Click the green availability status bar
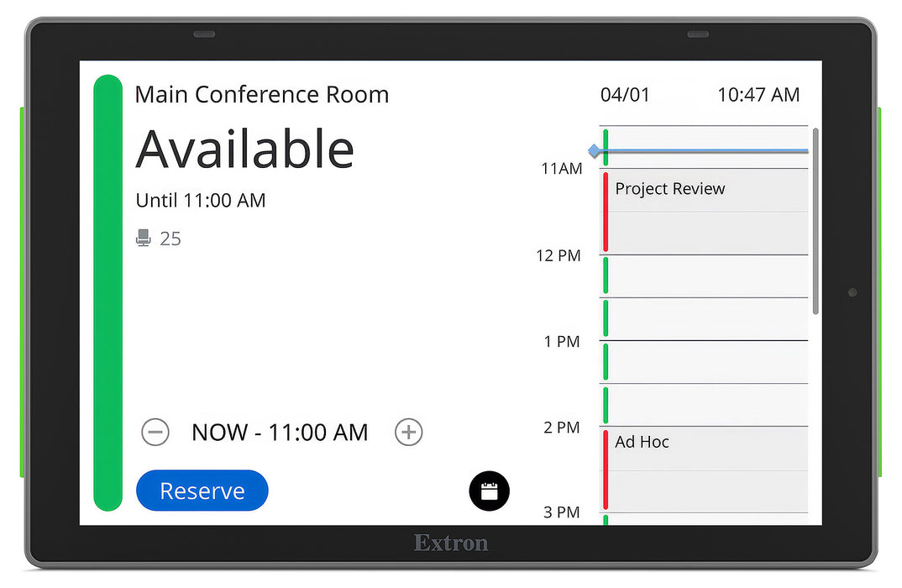 coord(108,292)
